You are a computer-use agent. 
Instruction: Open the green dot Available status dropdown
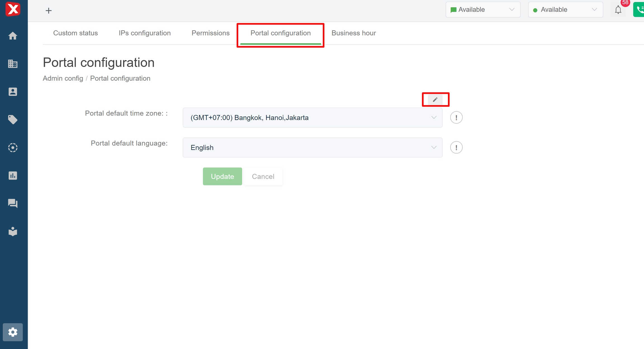click(565, 10)
